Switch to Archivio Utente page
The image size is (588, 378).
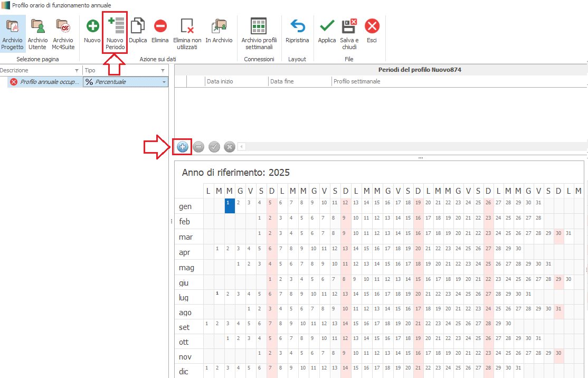pyautogui.click(x=37, y=26)
